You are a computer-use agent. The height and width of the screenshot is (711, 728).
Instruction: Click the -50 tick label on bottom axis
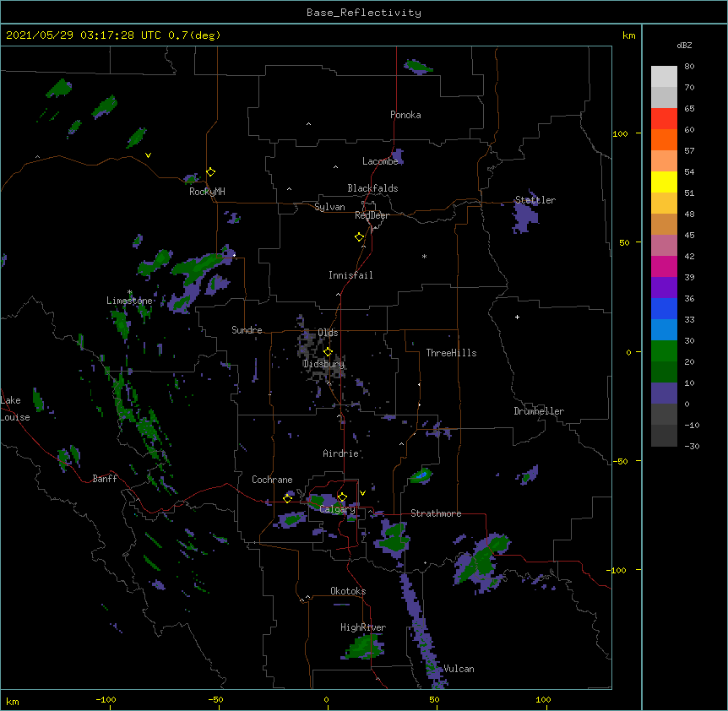(215, 699)
